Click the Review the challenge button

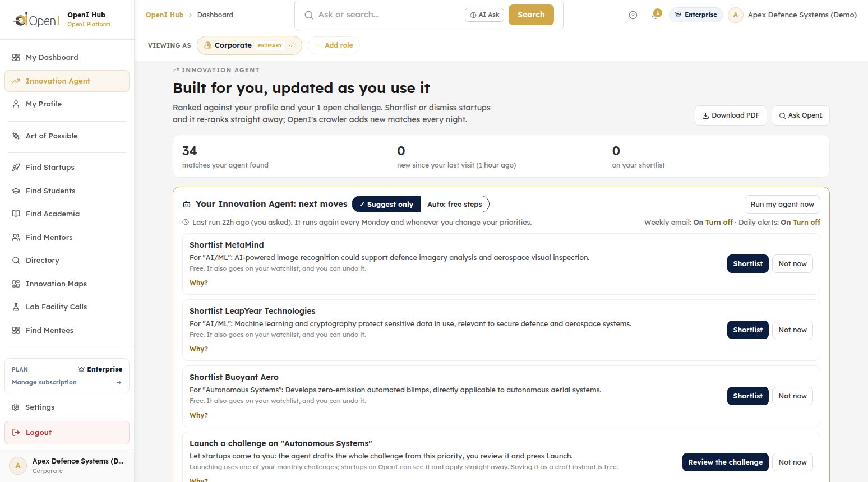[725, 462]
